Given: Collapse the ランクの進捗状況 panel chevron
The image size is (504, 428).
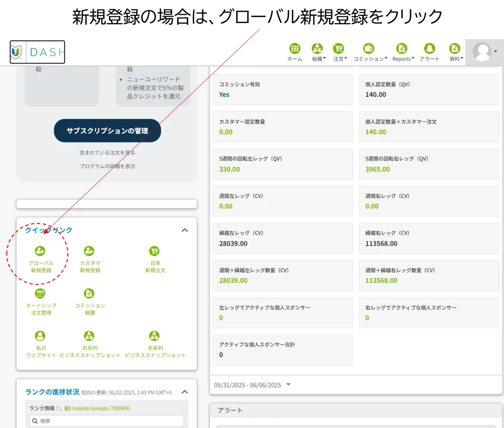Looking at the screenshot, I should [x=185, y=392].
